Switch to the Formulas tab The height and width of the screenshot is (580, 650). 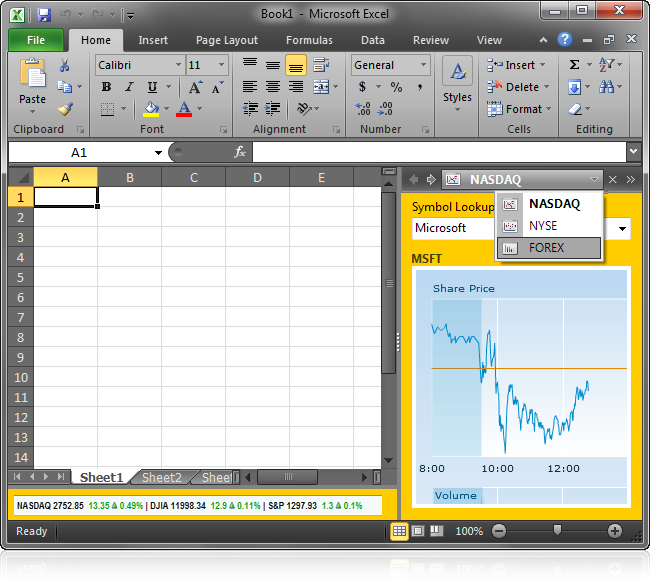pos(309,40)
